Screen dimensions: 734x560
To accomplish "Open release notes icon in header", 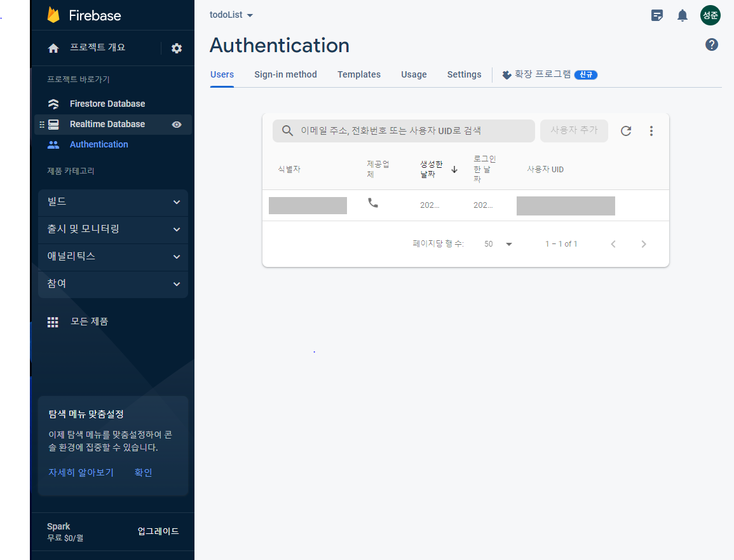I will point(657,15).
